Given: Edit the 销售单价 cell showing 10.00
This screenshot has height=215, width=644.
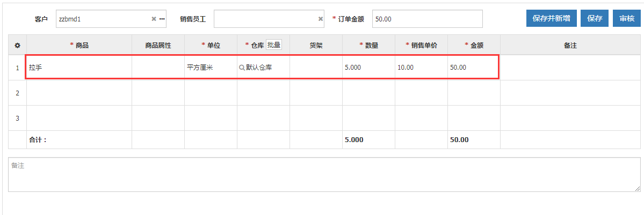Looking at the screenshot, I should coord(421,68).
